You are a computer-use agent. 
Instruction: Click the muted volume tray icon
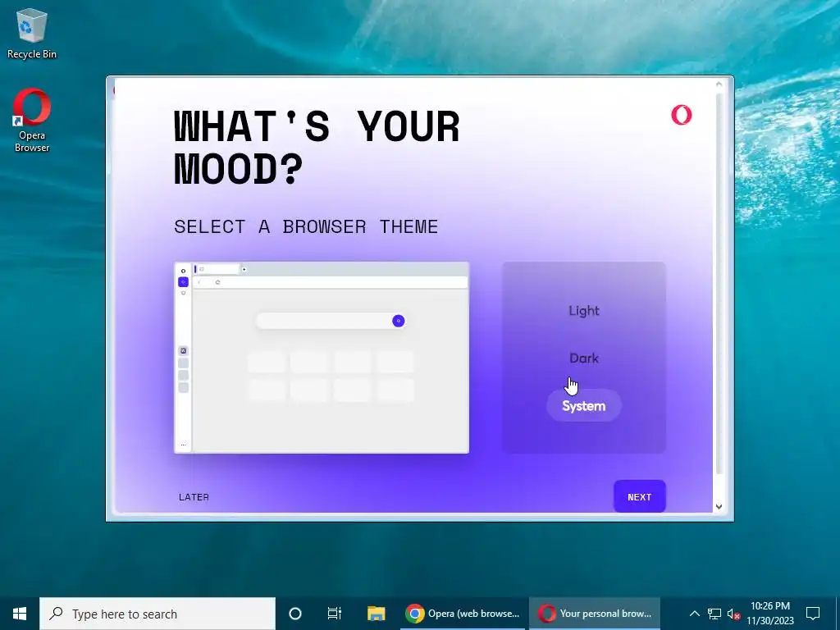coord(733,614)
